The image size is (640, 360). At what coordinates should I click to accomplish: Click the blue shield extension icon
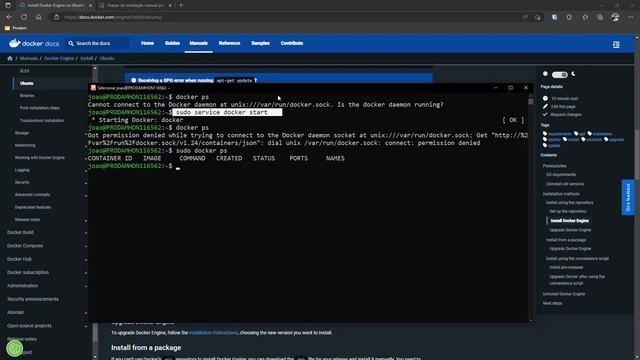[554, 17]
